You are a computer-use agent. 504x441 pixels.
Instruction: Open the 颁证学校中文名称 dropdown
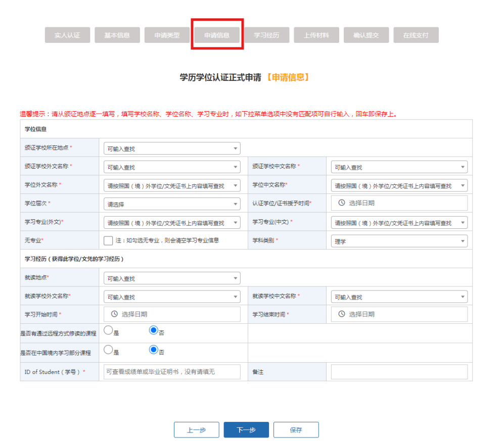399,167
